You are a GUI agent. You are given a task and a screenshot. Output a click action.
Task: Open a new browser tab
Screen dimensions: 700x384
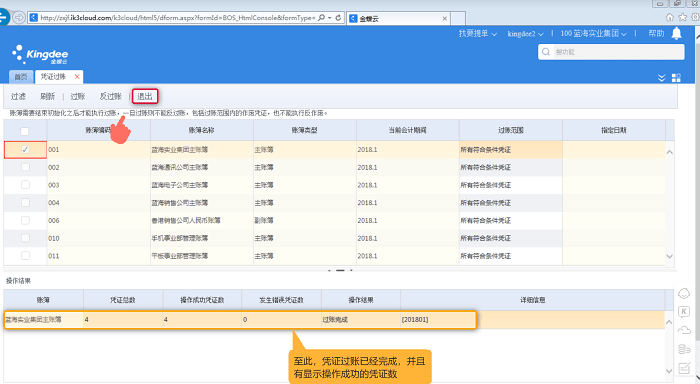tap(458, 18)
